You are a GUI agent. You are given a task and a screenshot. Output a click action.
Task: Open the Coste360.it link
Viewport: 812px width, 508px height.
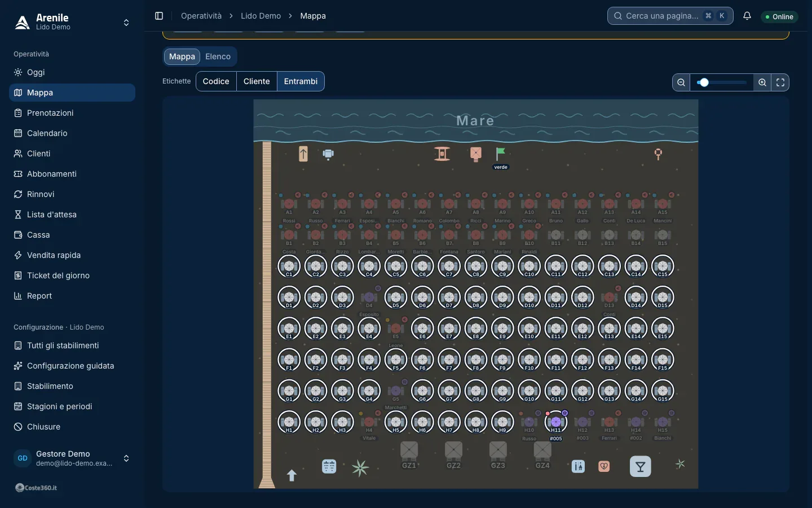[36, 488]
